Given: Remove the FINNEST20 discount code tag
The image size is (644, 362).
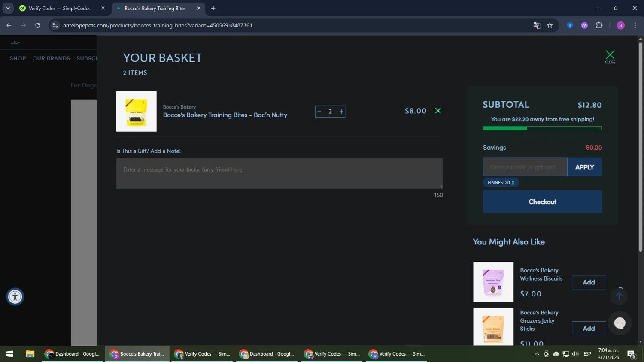Looking at the screenshot, I should point(513,183).
